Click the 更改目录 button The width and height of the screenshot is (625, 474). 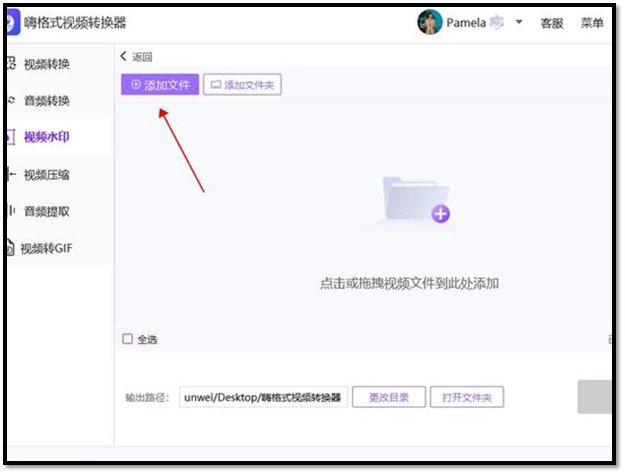(389, 397)
